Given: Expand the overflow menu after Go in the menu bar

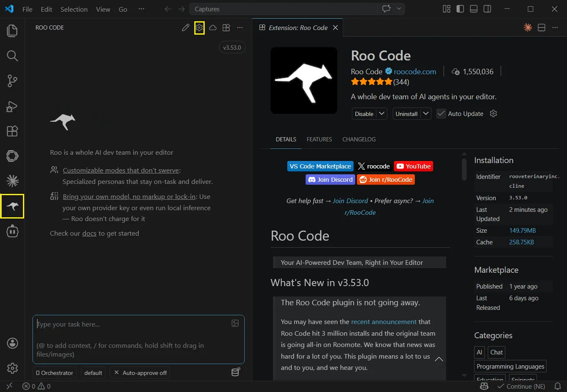Looking at the screenshot, I should [x=141, y=9].
